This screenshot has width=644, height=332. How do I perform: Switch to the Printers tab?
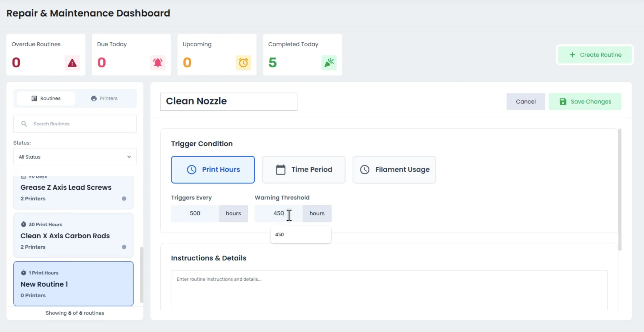104,98
